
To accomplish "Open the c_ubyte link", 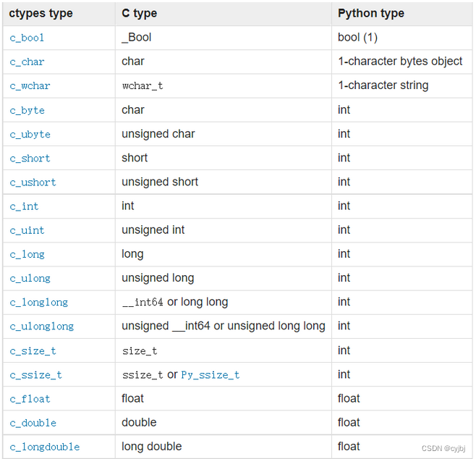I will (x=30, y=134).
